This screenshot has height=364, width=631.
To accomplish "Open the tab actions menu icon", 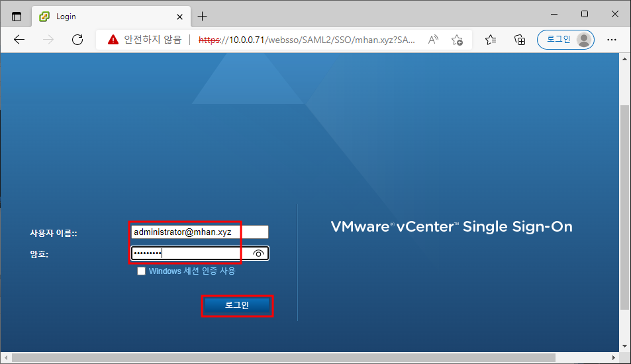I will [x=17, y=17].
